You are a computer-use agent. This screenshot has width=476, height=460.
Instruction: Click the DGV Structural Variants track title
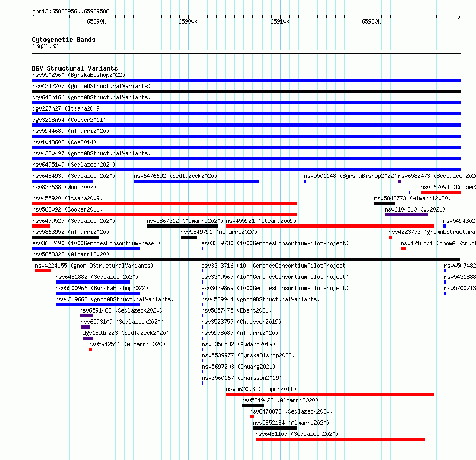[75, 68]
